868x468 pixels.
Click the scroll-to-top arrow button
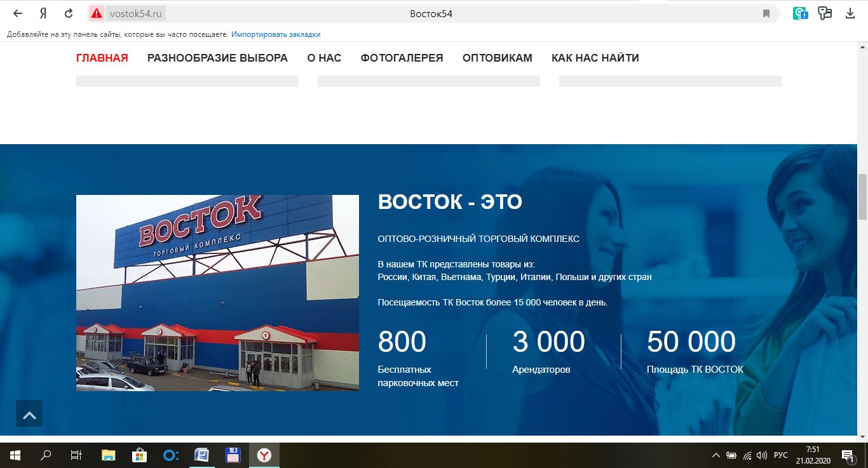[x=29, y=413]
